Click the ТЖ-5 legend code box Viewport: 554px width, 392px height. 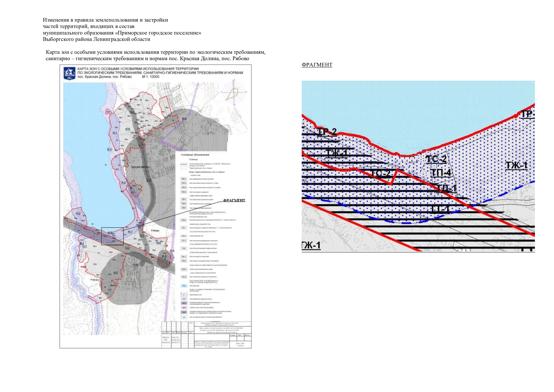point(184,192)
